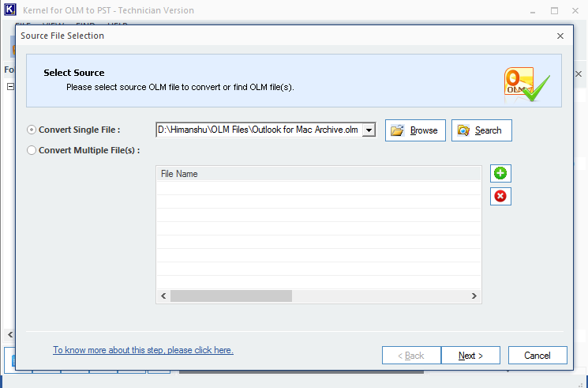Click the Kernel app logo in title bar
Screen dimensions: 588x388
coord(10,9)
